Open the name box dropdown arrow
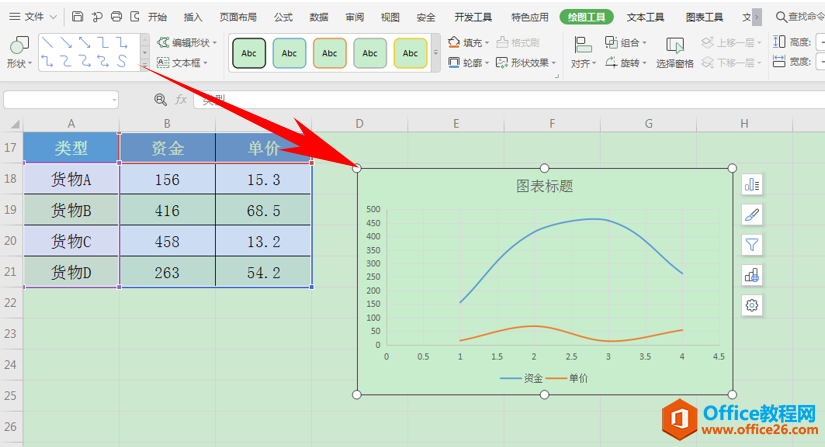 point(114,100)
